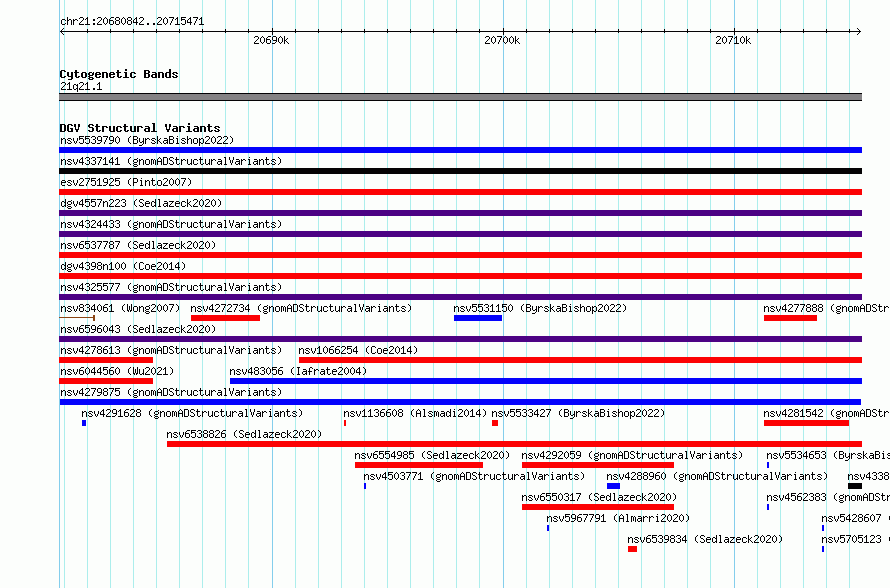Click the small red nsv1136608 marker
Screen dimensions: 890x588
(x=345, y=423)
